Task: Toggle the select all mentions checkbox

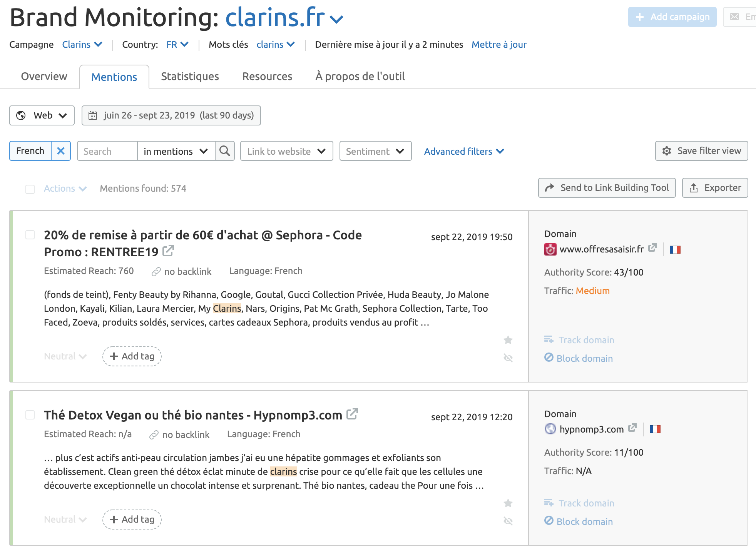Action: 30,188
